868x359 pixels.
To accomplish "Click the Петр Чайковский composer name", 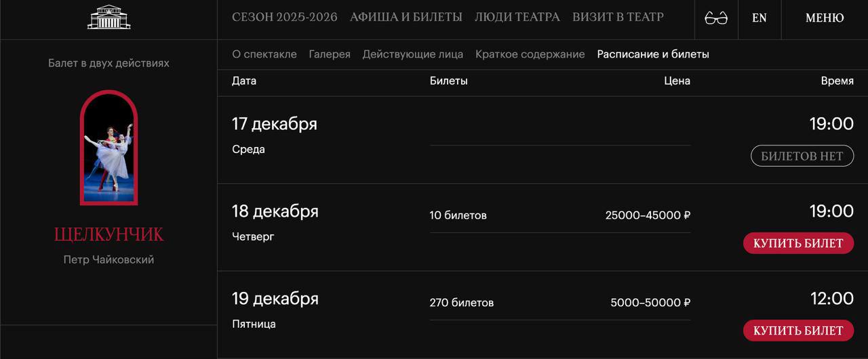I will pos(108,260).
